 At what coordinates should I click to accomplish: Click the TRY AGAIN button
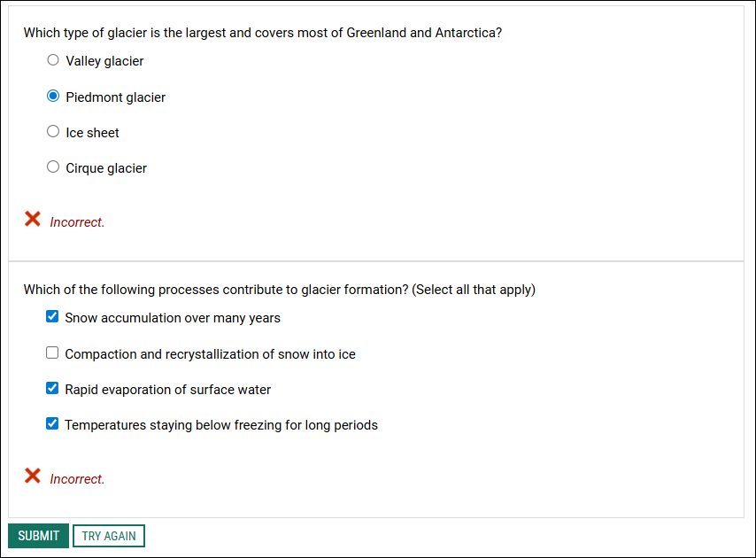[108, 535]
